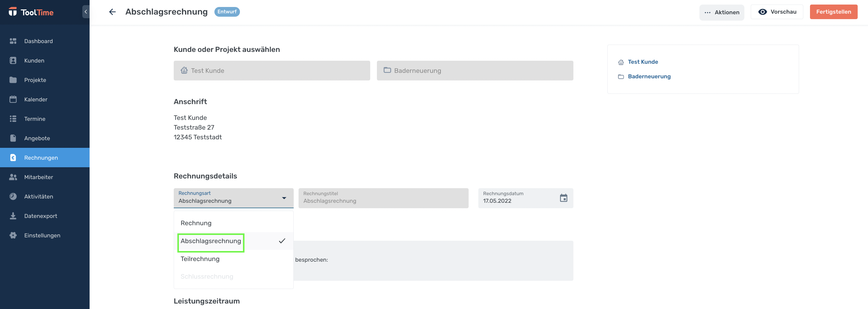
Task: Click the Projekte folder icon
Action: pyautogui.click(x=13, y=80)
